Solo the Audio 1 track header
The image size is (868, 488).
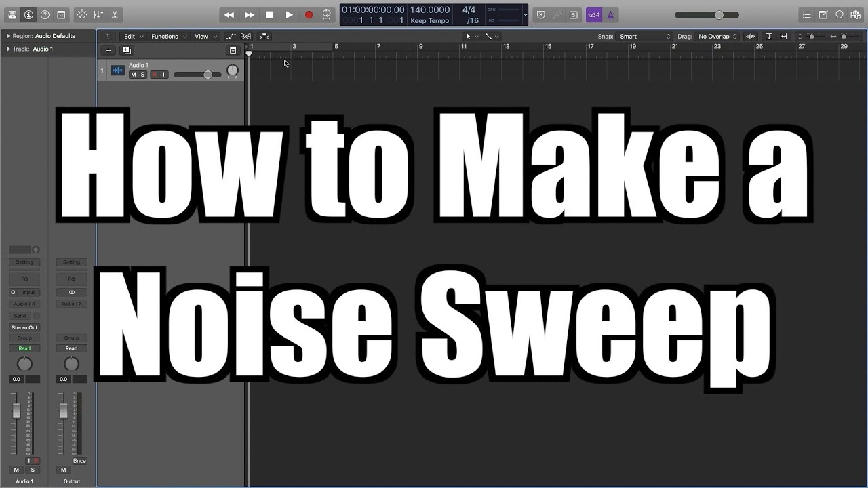coord(142,75)
